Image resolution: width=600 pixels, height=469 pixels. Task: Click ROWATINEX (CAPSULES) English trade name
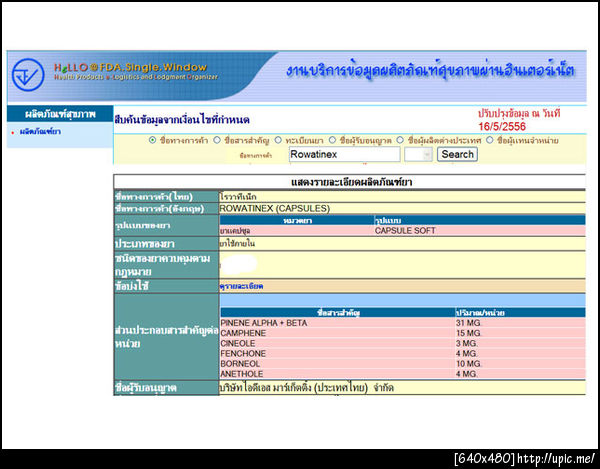(274, 208)
